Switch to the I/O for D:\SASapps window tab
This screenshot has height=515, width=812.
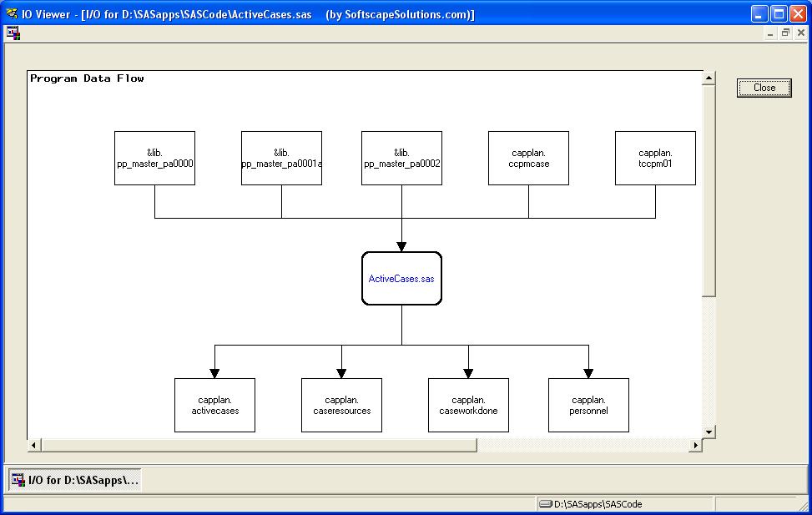click(x=75, y=480)
